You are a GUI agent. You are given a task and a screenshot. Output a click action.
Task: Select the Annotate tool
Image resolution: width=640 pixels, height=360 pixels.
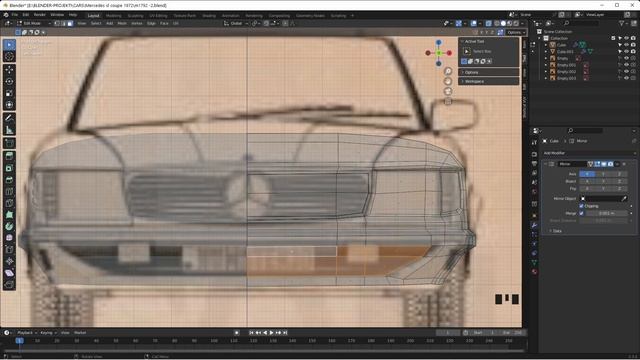[x=9, y=118]
